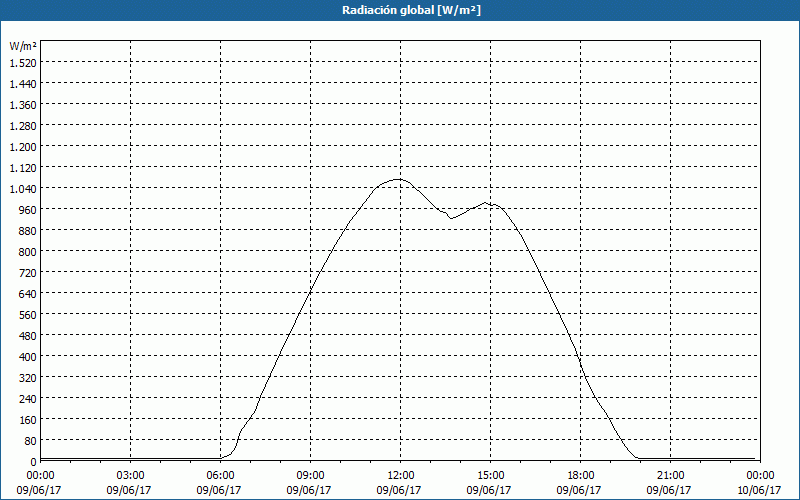This screenshot has width=800, height=500.
Task: Click the 1.280 y-axis value
Action: (23, 126)
